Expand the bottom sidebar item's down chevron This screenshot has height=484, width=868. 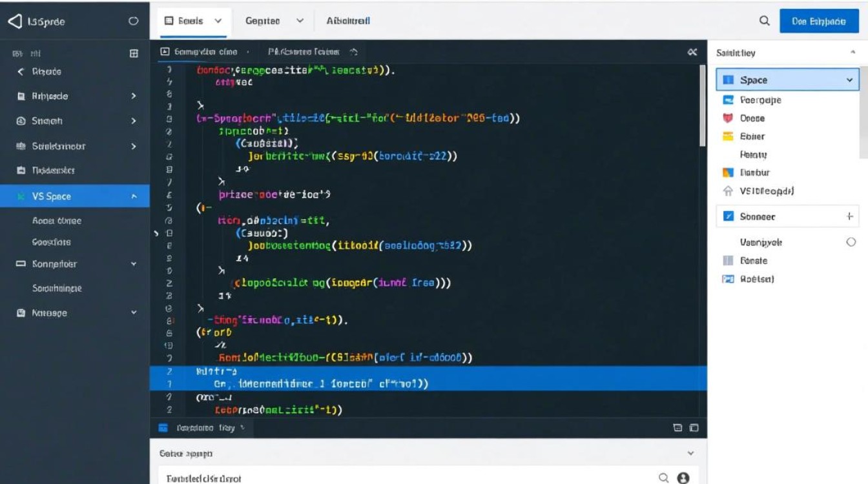pos(134,313)
